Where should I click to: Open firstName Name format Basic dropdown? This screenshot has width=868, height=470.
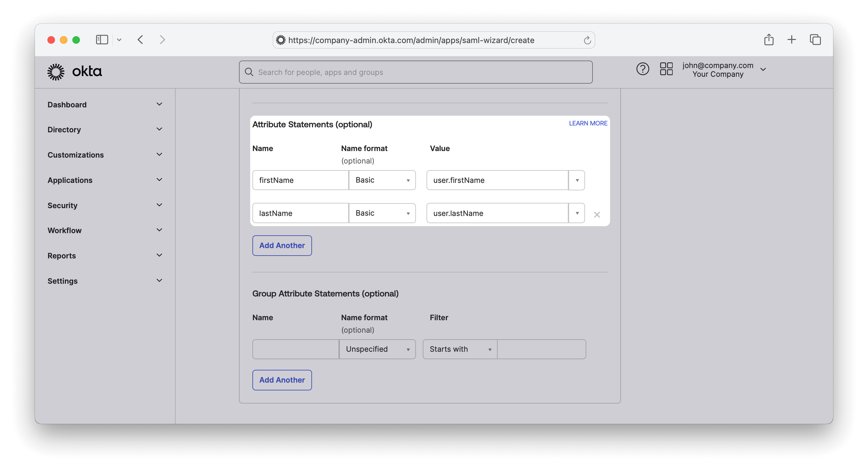pos(382,180)
